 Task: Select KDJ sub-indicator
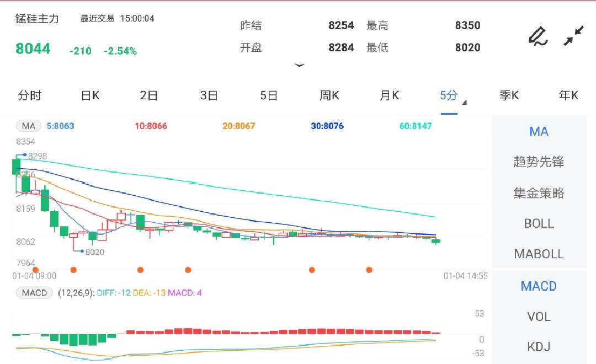(x=539, y=346)
